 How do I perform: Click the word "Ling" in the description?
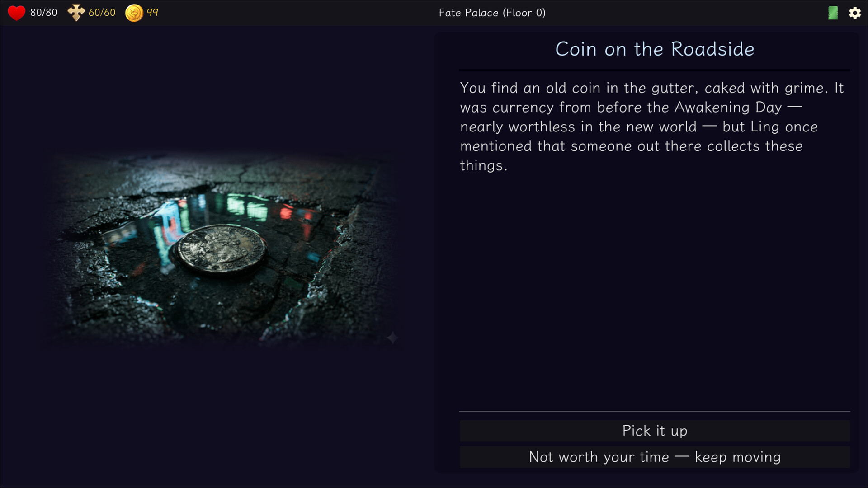click(765, 127)
